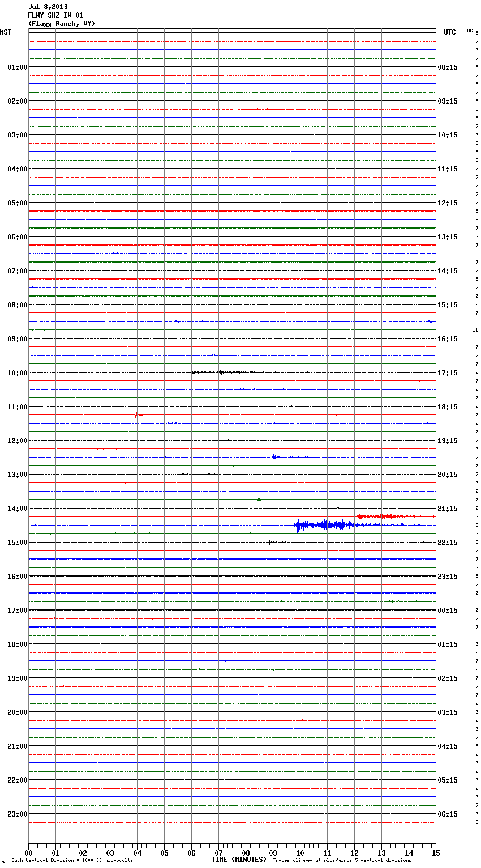Click the "10:15" UTC time label
Image resolution: width=481 pixels, height=868 pixels.
click(x=448, y=135)
